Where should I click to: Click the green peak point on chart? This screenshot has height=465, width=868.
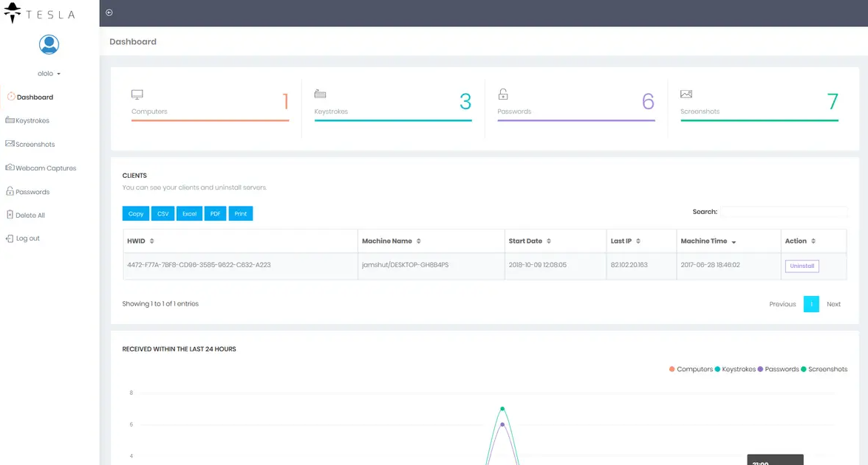click(x=502, y=409)
